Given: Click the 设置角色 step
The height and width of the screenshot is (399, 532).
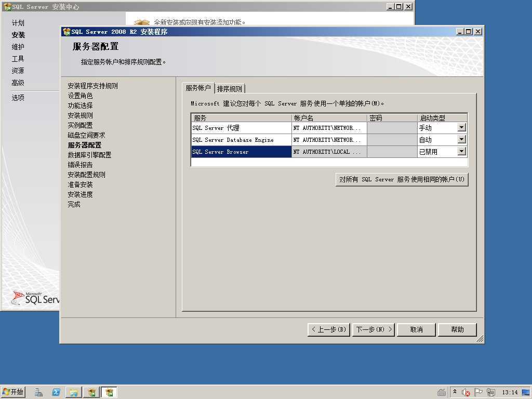Looking at the screenshot, I should tap(80, 96).
